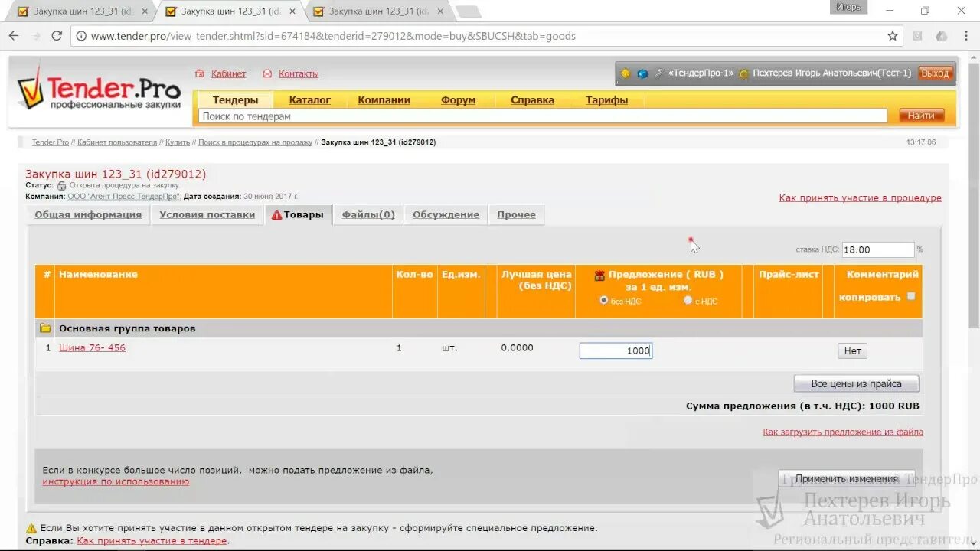Open the Форум menu item
Image resolution: width=980 pixels, height=551 pixels.
point(459,100)
